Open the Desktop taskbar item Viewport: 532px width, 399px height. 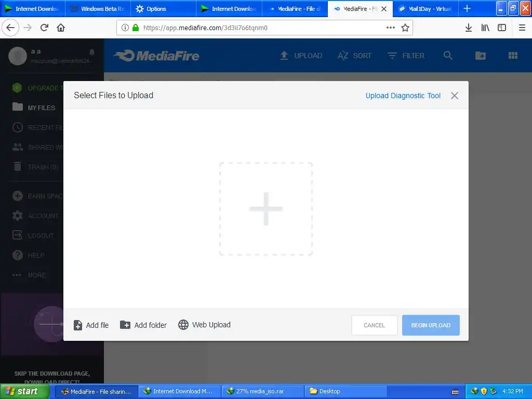[x=345, y=392]
